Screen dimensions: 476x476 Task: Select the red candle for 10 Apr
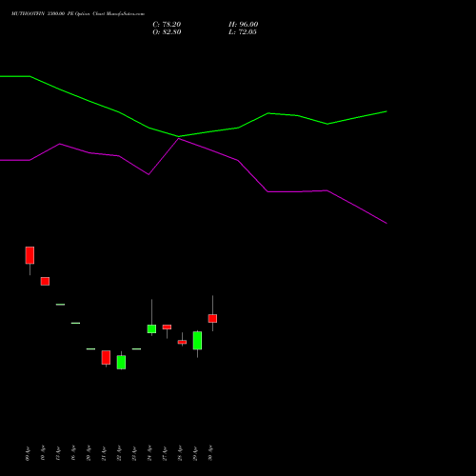pyautogui.click(x=45, y=281)
